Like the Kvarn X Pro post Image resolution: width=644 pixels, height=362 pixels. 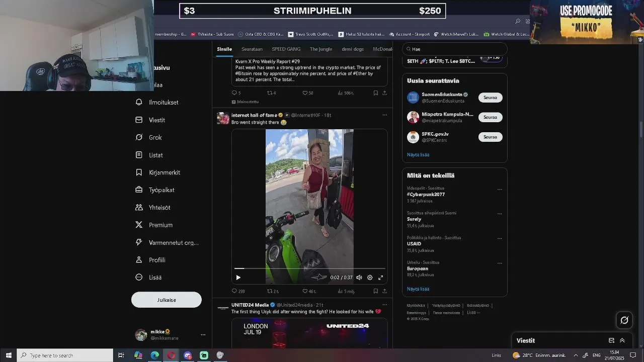coord(307,93)
